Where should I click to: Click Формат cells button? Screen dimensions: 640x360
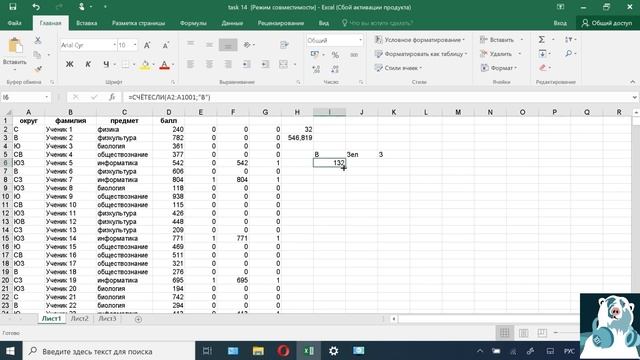pyautogui.click(x=499, y=68)
